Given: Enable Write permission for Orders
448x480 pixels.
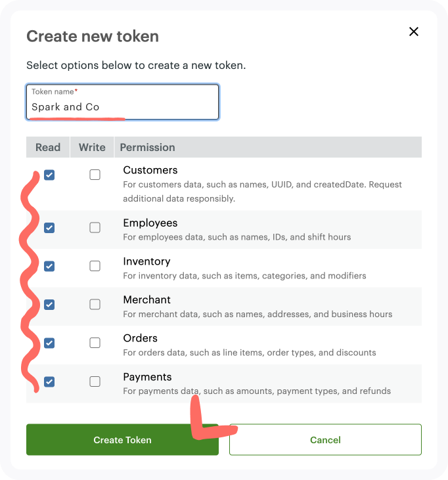Looking at the screenshot, I should pyautogui.click(x=95, y=343).
